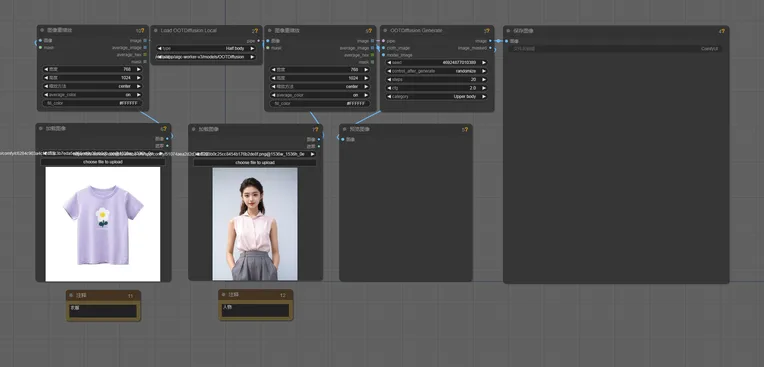Open the category dropdown showing Upper body

point(437,97)
